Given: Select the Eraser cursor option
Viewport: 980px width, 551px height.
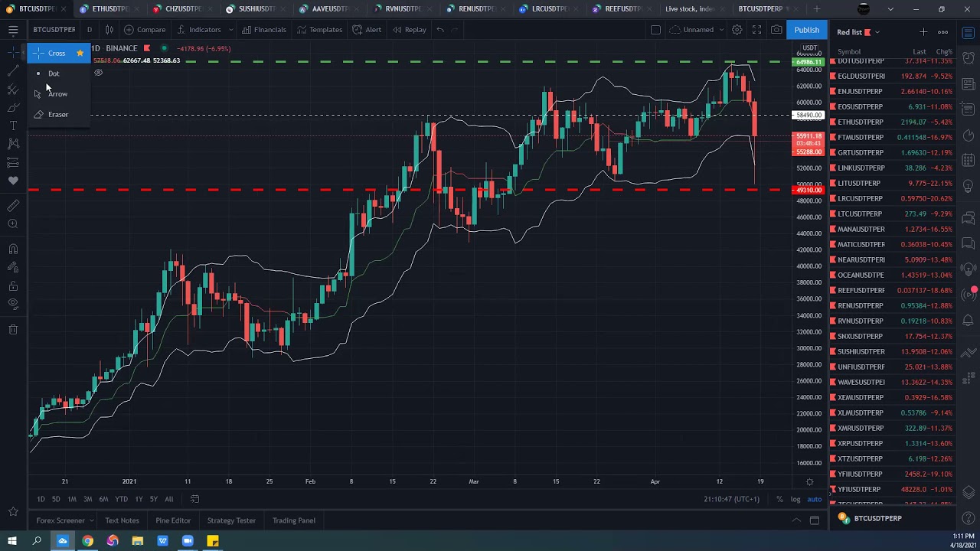Looking at the screenshot, I should tap(57, 114).
